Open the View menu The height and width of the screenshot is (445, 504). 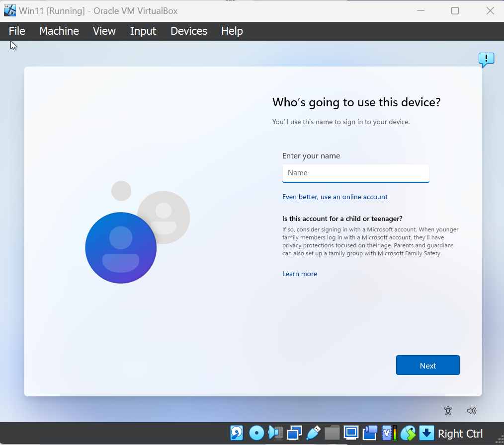(104, 31)
